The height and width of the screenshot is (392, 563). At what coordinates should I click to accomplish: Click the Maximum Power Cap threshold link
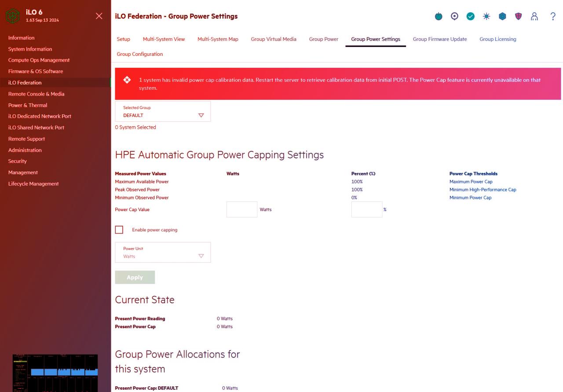click(x=471, y=182)
